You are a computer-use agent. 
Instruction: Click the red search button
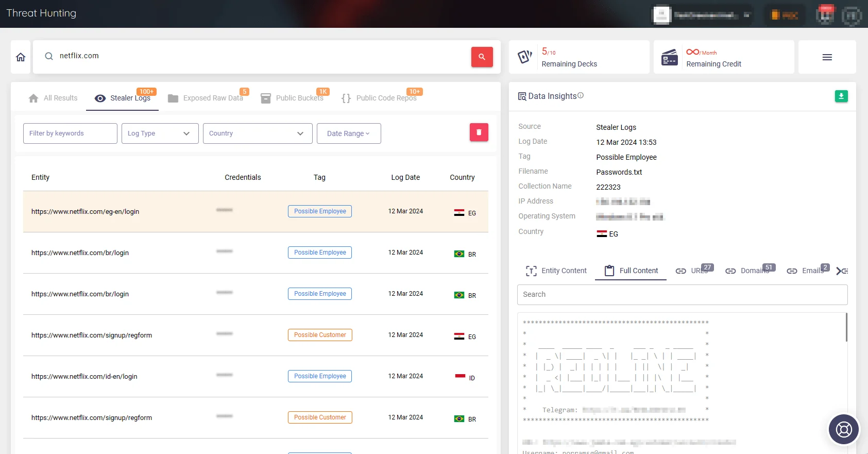pyautogui.click(x=482, y=57)
